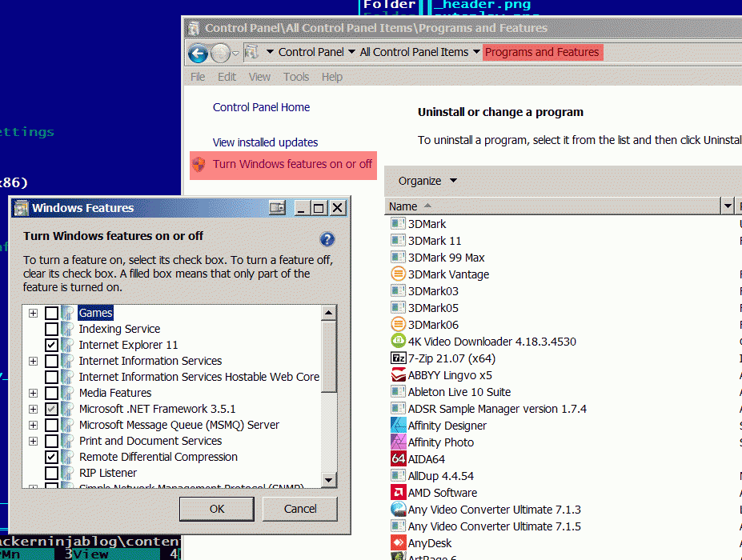The width and height of the screenshot is (742, 560).
Task: Click the ADSR Sample Manager icon
Action: point(398,408)
